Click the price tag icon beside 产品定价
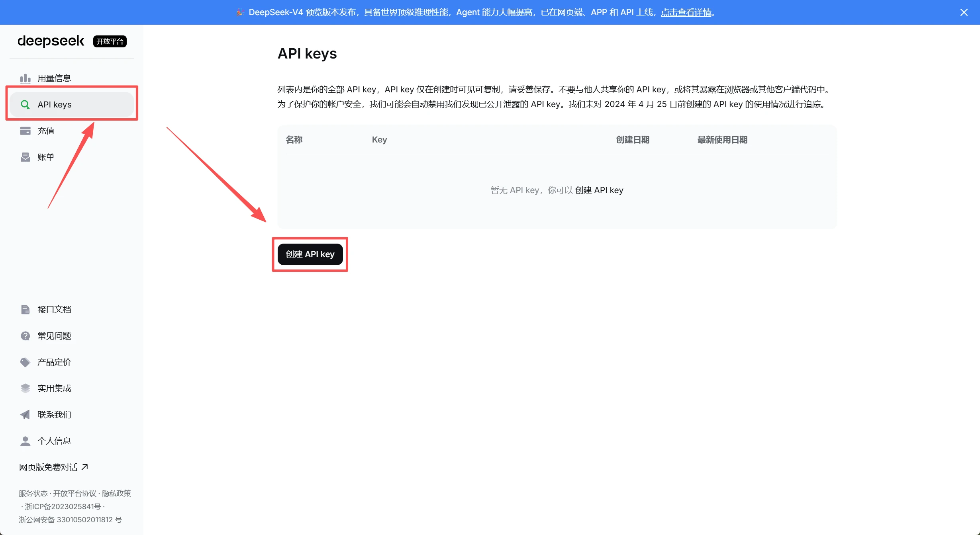Image resolution: width=980 pixels, height=535 pixels. [25, 362]
